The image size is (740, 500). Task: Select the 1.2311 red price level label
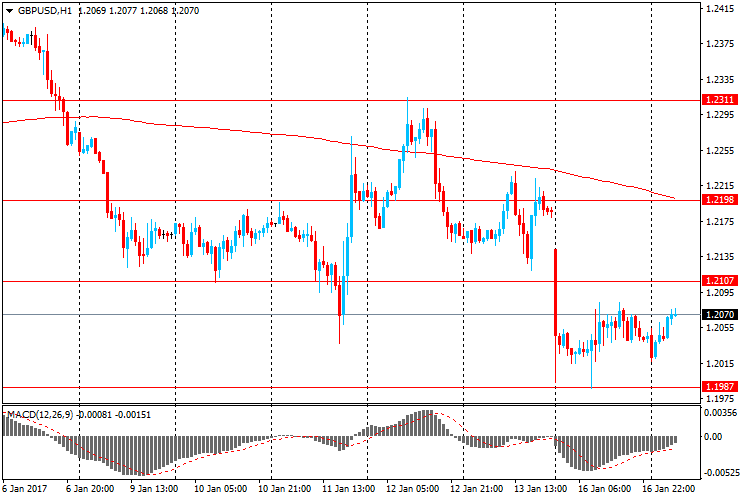click(720, 100)
